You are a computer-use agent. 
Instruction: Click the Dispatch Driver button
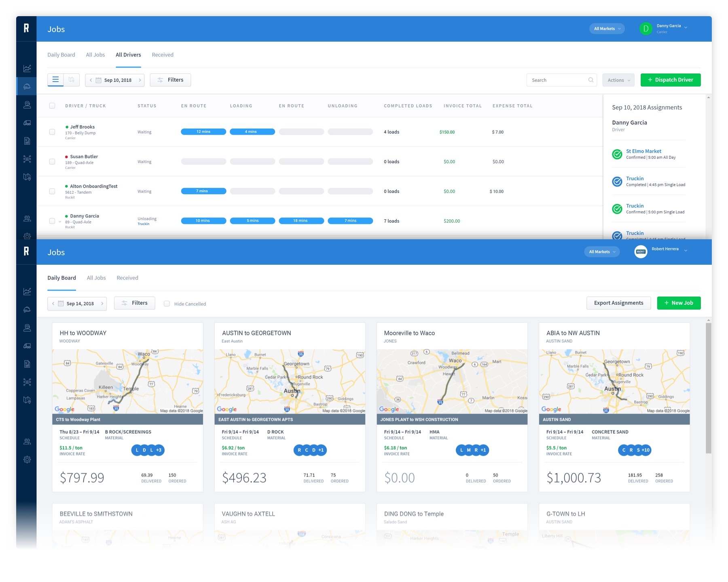click(670, 80)
